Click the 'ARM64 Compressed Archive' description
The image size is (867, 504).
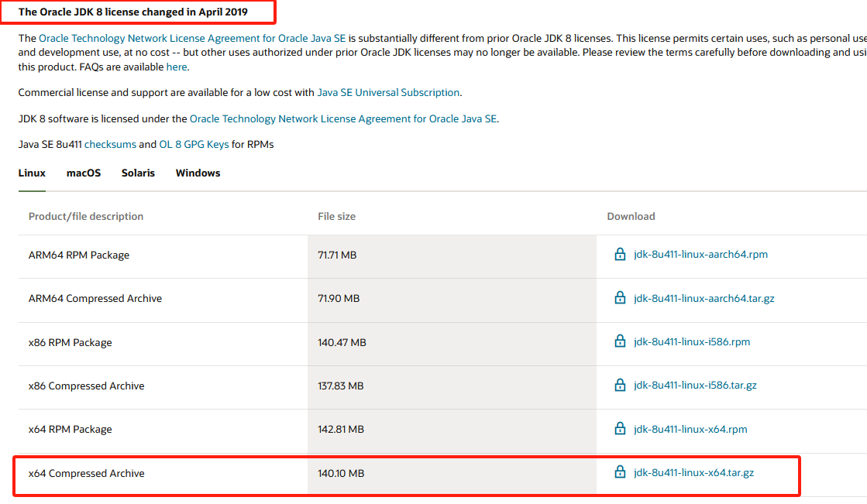coord(95,298)
